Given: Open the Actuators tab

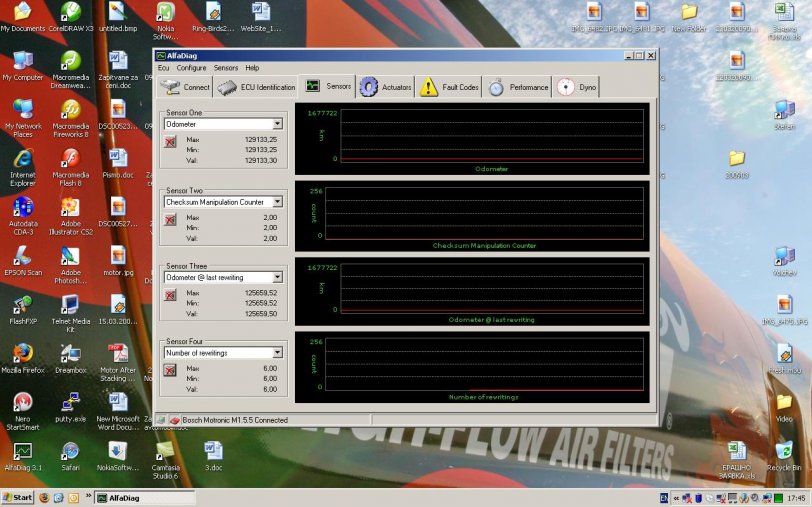Looking at the screenshot, I should [x=385, y=87].
